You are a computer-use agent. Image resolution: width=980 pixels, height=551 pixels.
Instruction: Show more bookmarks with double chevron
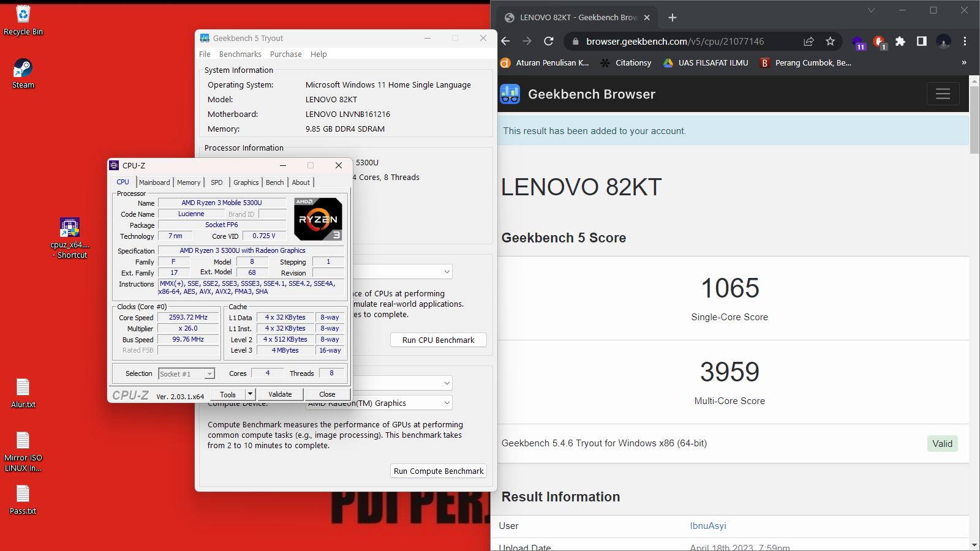[964, 62]
